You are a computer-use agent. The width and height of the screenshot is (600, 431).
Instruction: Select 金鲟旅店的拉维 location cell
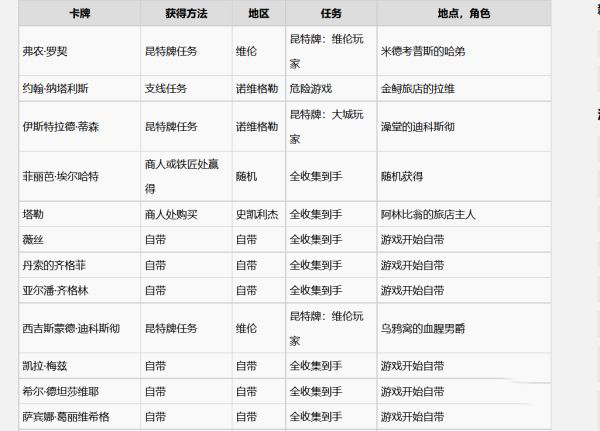pyautogui.click(x=418, y=88)
